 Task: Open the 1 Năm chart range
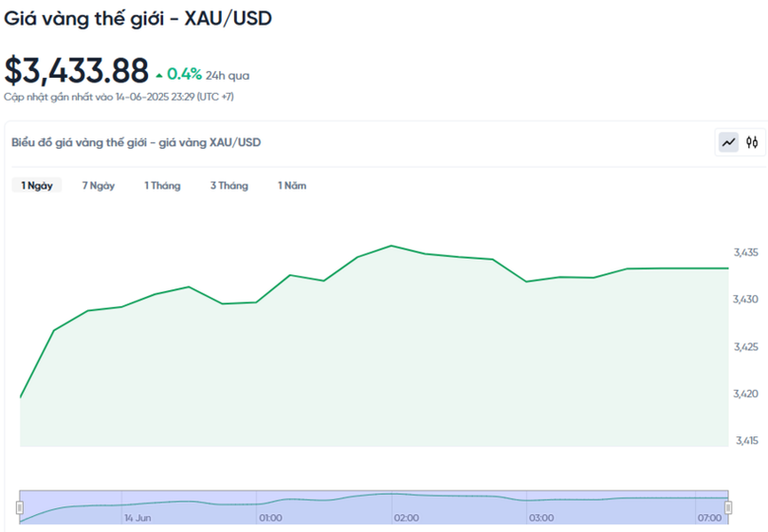(292, 186)
